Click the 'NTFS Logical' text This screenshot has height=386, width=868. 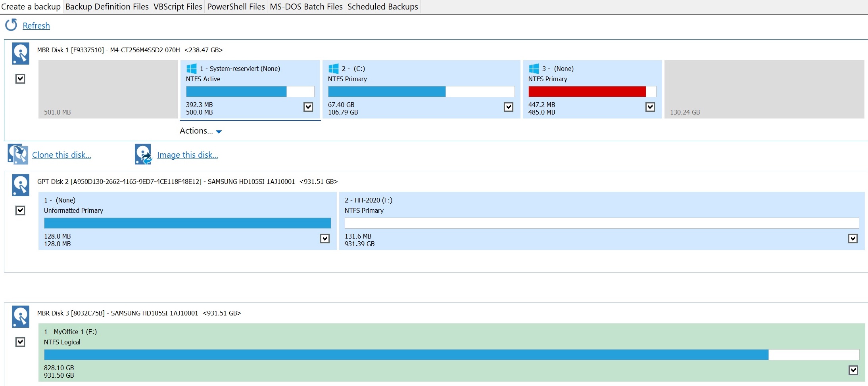62,342
